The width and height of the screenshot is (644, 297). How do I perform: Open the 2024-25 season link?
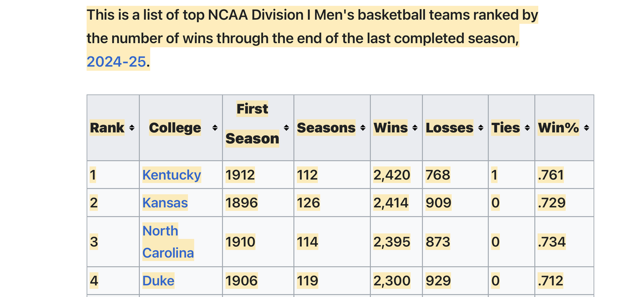116,62
